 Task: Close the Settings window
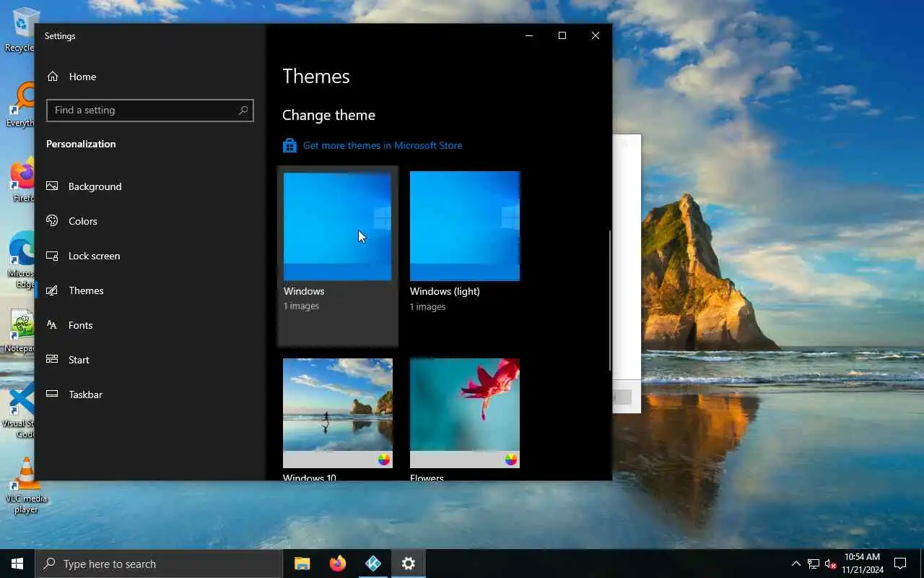(596, 35)
